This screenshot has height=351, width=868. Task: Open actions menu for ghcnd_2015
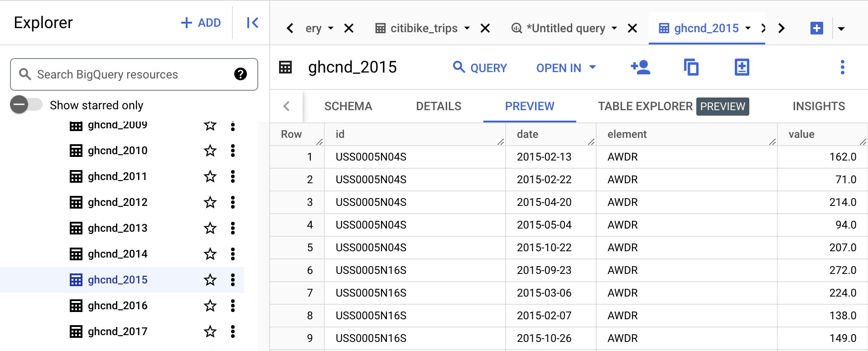pos(233,280)
